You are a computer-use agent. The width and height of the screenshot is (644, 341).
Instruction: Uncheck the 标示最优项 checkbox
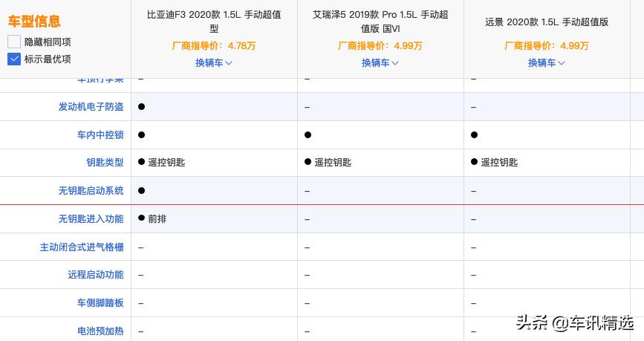coord(14,59)
